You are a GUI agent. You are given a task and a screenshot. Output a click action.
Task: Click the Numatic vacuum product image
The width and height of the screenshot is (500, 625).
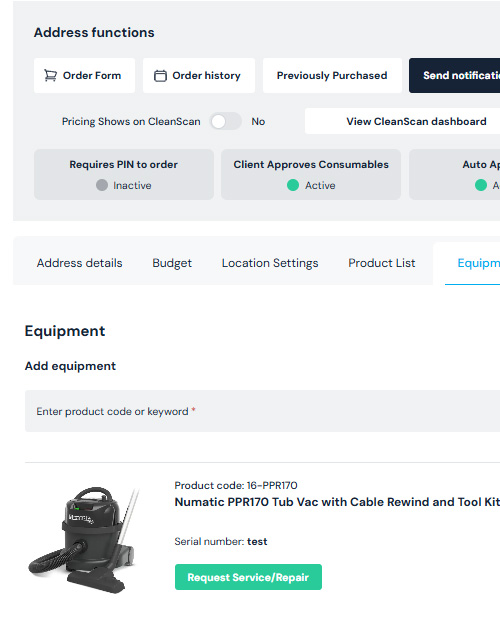tap(84, 539)
